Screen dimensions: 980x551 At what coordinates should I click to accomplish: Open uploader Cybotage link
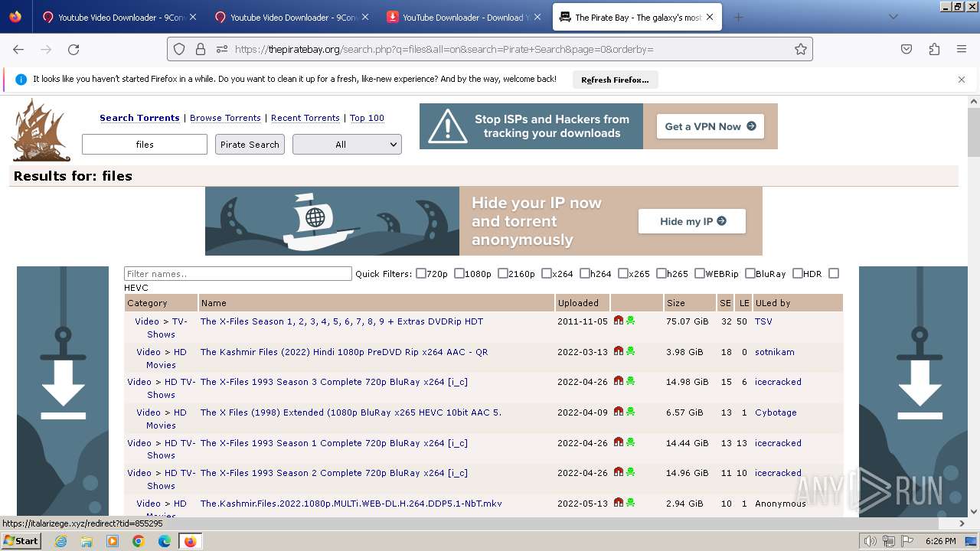tap(776, 412)
